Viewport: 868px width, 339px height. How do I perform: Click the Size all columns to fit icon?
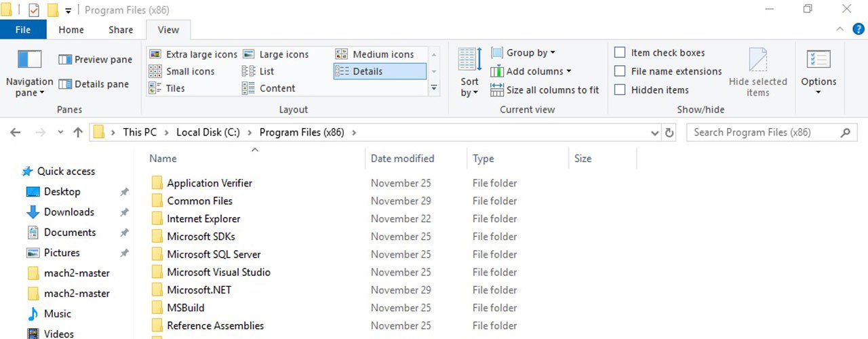pos(497,89)
